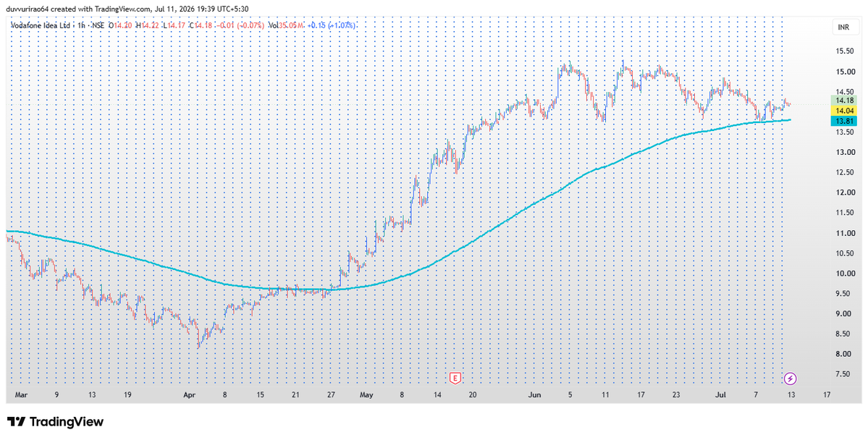The width and height of the screenshot is (868, 440).
Task: Click the cyan 13.81 moving average label
Action: click(844, 121)
